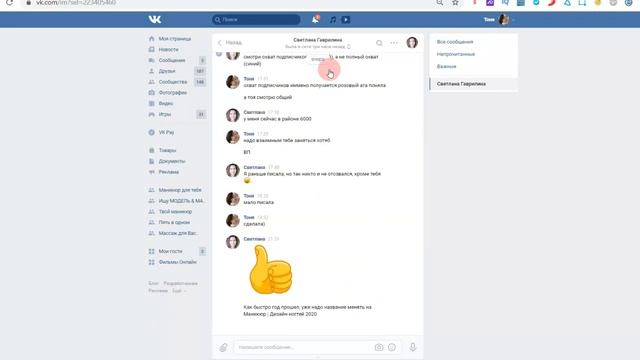Viewport: 640px width, 360px height.
Task: Open the Маникюр для тебя community shortcut
Action: coord(180,190)
